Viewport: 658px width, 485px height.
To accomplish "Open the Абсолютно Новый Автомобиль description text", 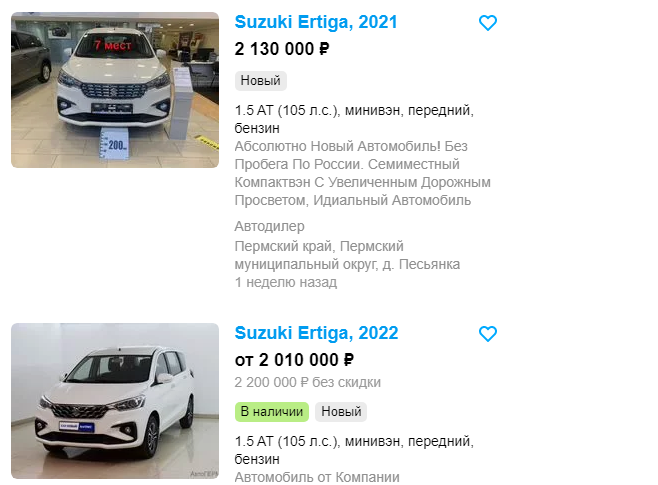I will [362, 173].
